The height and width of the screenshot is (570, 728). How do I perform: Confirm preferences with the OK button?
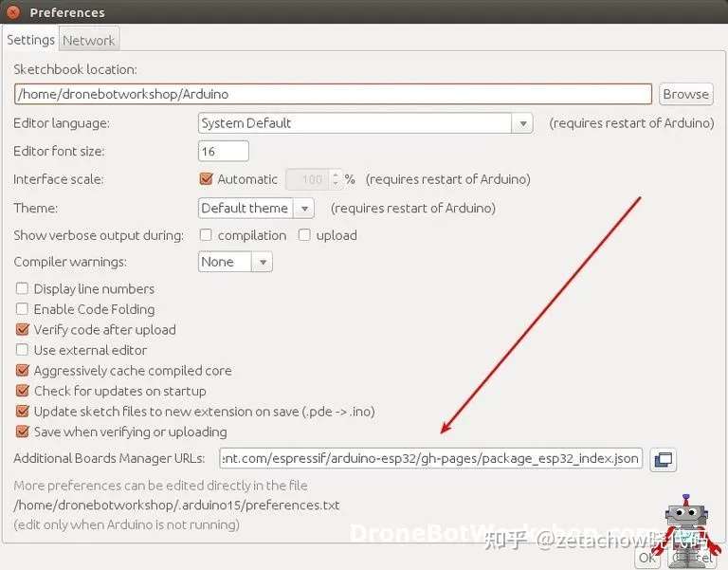[x=647, y=557]
